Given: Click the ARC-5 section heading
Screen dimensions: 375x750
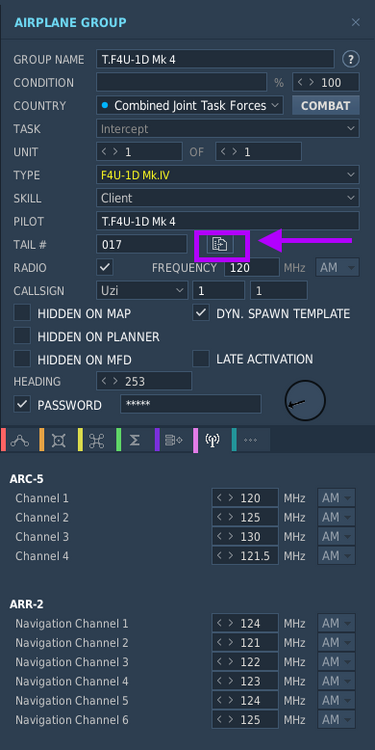Looking at the screenshot, I should pyautogui.click(x=27, y=479).
